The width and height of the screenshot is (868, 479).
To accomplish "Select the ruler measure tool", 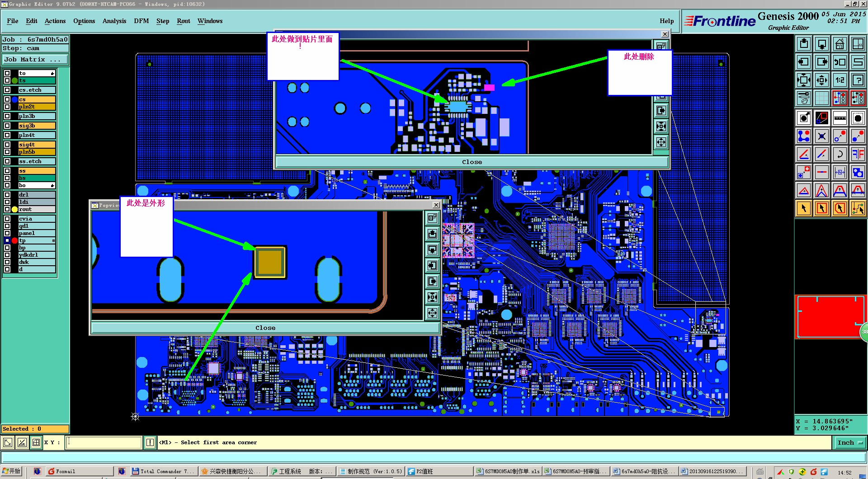I will point(840,118).
